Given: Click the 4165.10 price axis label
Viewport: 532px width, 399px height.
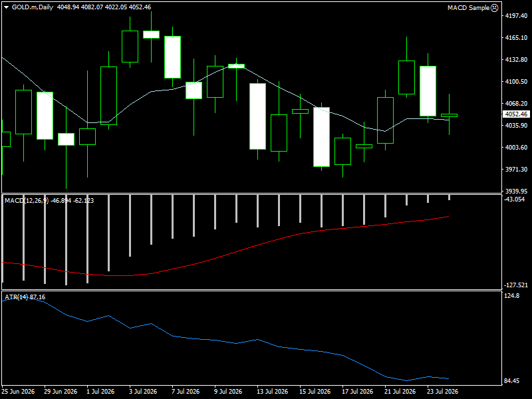Looking at the screenshot, I should coord(516,38).
